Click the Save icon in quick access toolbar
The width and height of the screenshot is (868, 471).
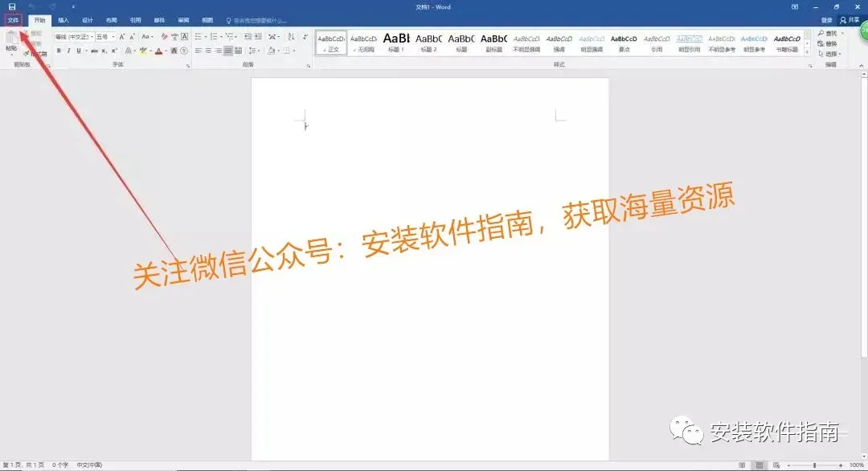pos(11,6)
